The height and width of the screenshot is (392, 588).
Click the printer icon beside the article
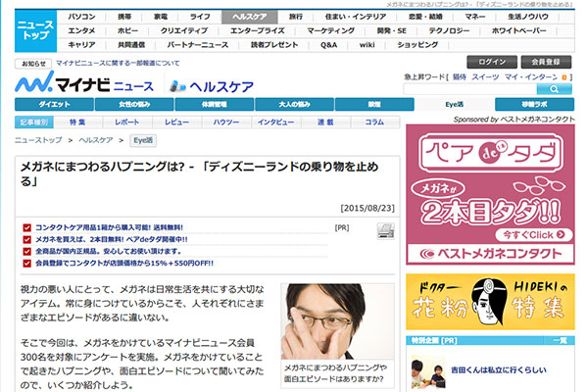(x=385, y=230)
